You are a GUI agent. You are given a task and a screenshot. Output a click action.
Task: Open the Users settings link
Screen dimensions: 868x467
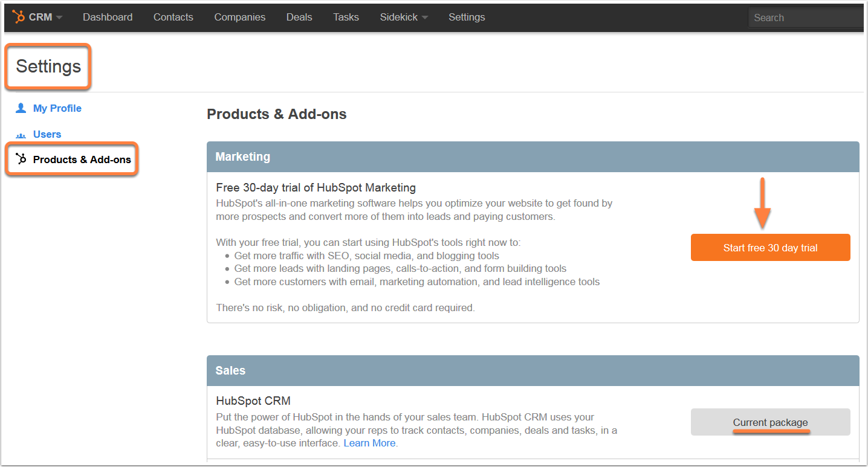click(x=47, y=134)
